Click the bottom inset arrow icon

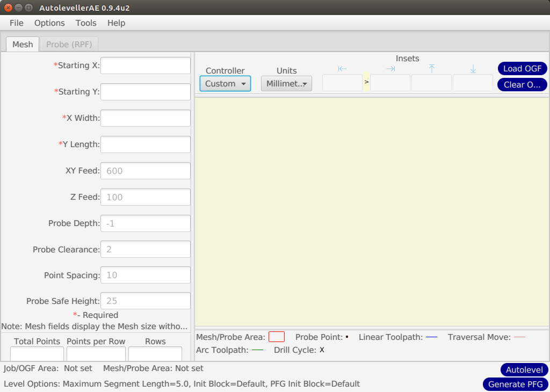473,69
